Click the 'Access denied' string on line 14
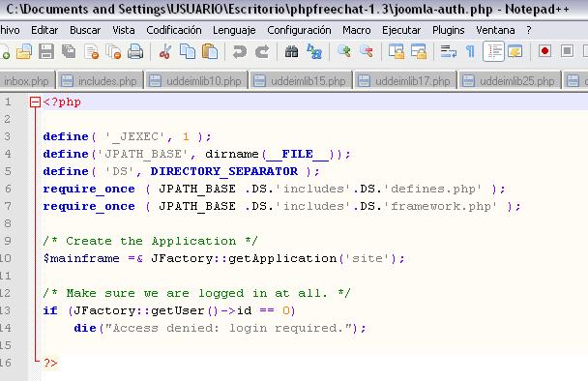The height and width of the screenshot is (381, 588). [x=228, y=328]
